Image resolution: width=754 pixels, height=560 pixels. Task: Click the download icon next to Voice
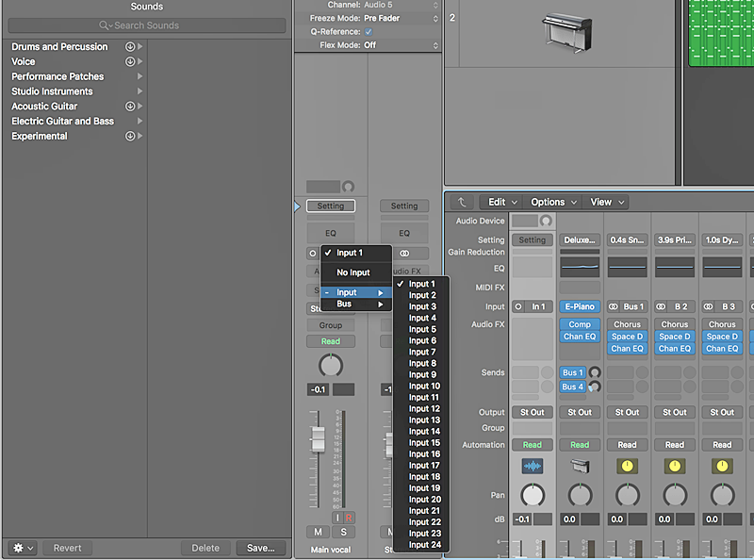(130, 61)
